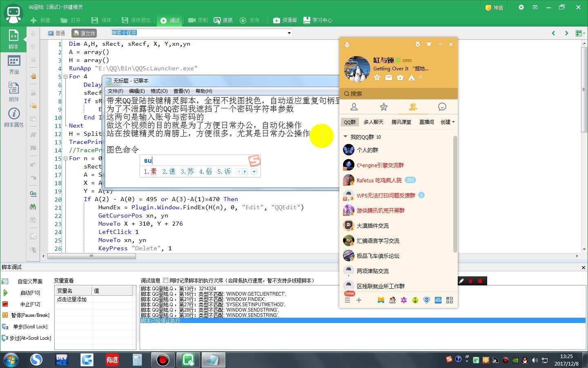The image size is (588, 368).
Task: Select the 腾讯课堂 sub-tab
Action: pyautogui.click(x=401, y=122)
